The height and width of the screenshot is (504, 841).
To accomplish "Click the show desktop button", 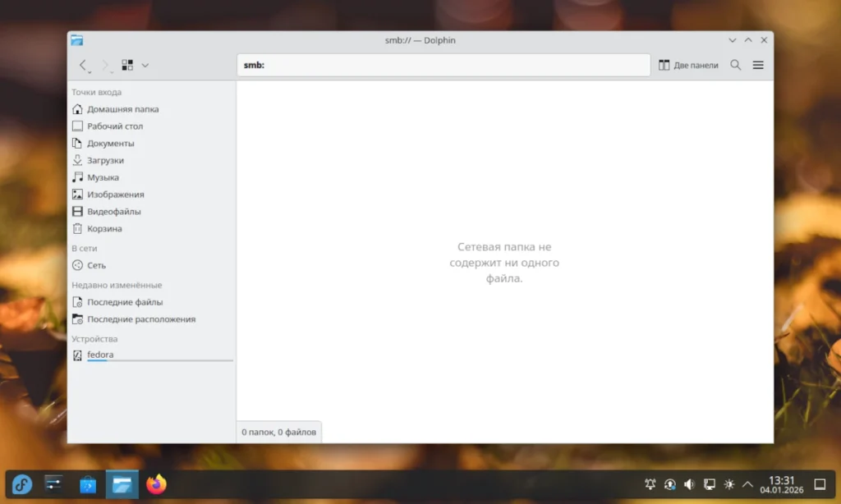I will [x=820, y=484].
